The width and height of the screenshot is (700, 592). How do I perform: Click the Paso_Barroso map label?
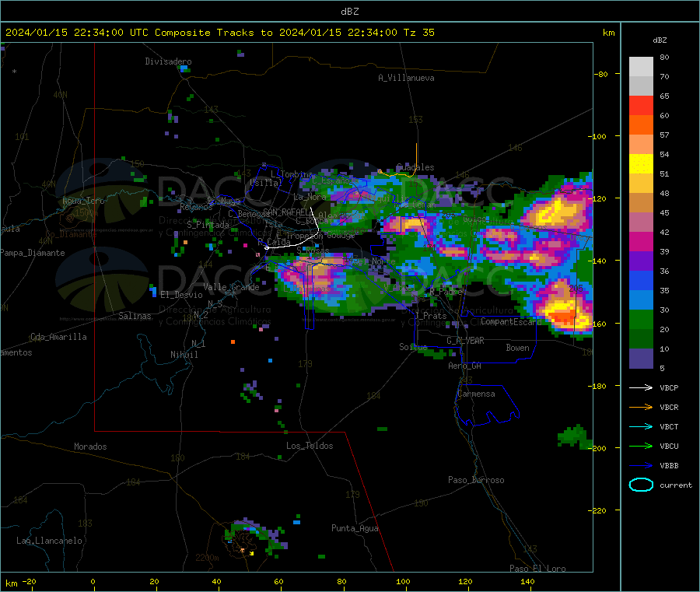[476, 480]
